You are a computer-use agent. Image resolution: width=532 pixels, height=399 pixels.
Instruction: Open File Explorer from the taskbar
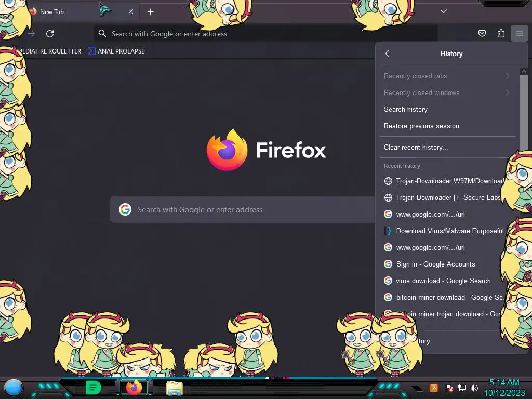(175, 388)
